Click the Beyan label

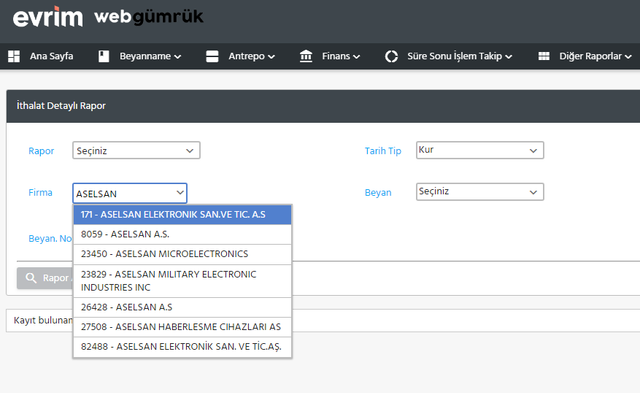coord(378,192)
